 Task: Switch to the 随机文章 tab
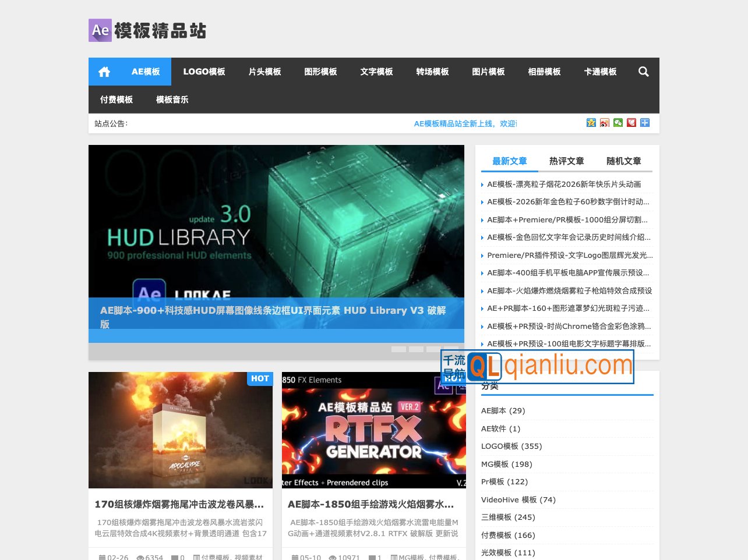623,161
